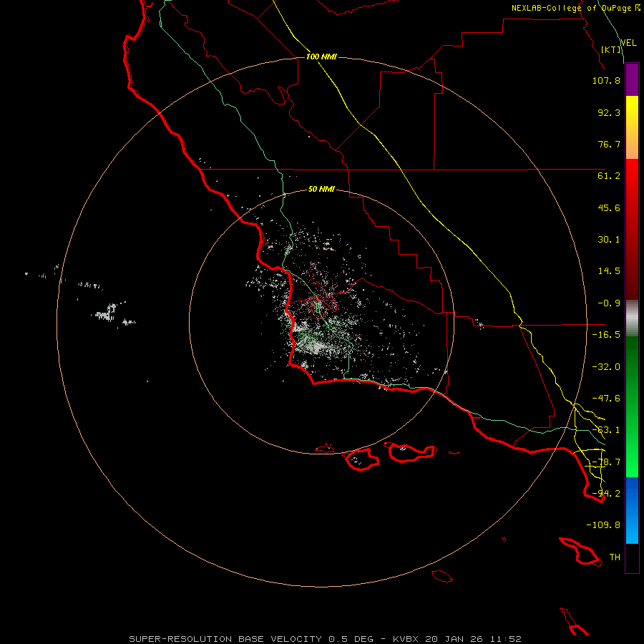The image size is (644, 644).
Task: Click the 92.3 velocity scale label
Action: coord(609,112)
